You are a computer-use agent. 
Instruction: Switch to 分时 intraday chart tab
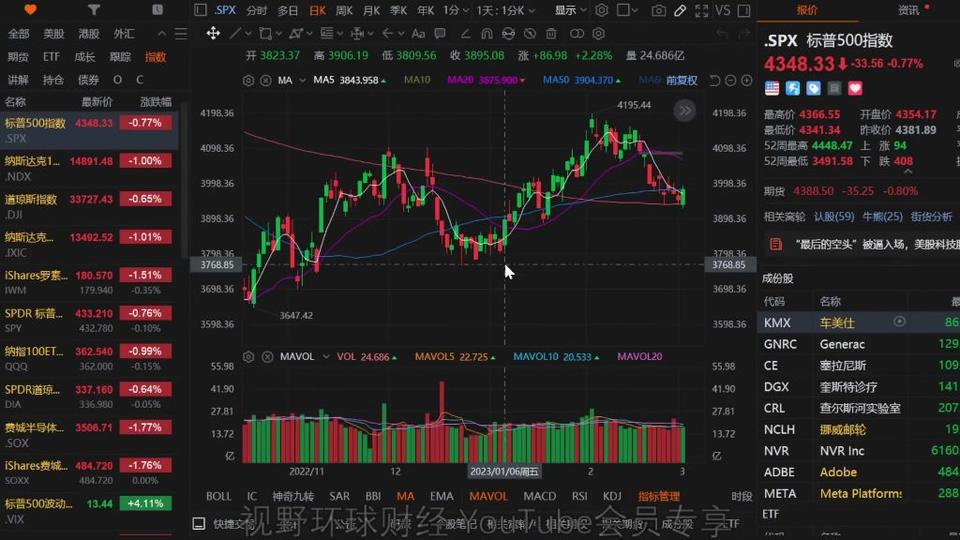tap(257, 10)
